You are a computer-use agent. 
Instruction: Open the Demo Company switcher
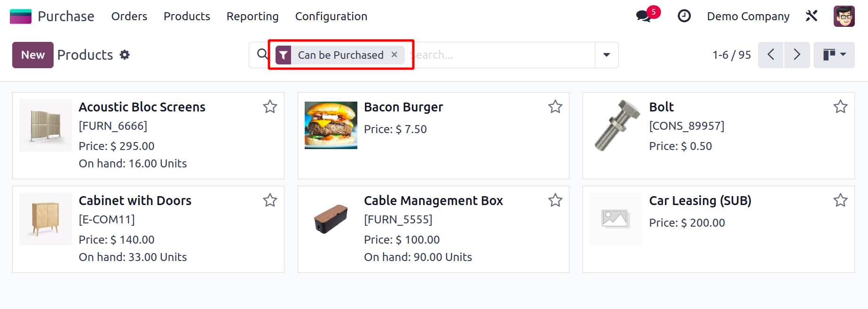click(748, 16)
